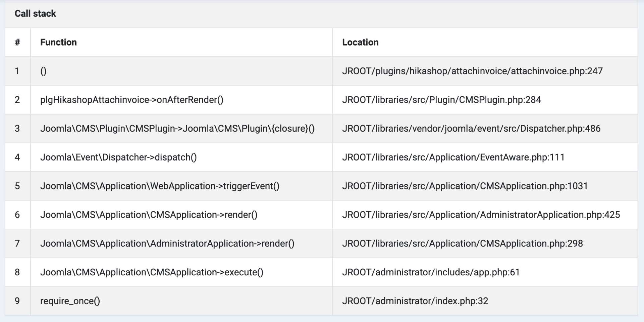Click the Location column header
The height and width of the screenshot is (322, 644).
360,42
